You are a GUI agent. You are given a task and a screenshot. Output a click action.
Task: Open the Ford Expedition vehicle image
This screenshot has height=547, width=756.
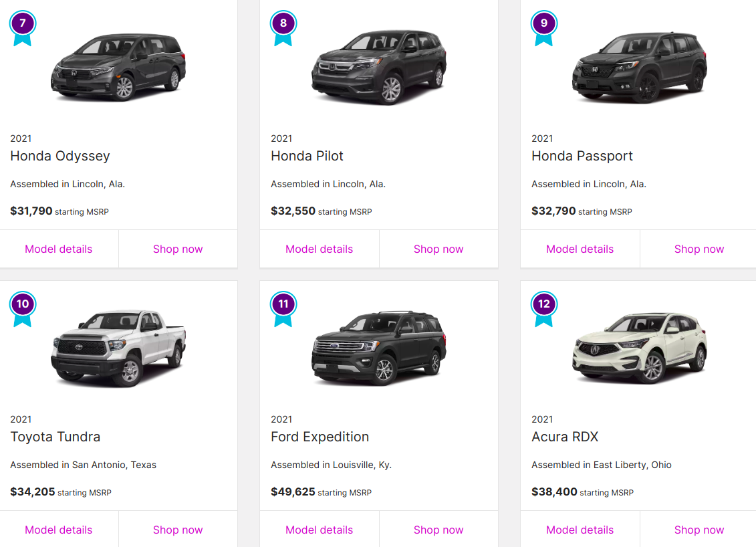click(379, 348)
